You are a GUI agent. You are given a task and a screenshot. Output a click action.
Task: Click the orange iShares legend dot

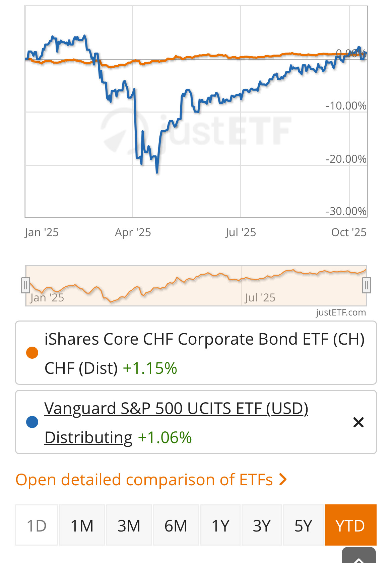[32, 353]
